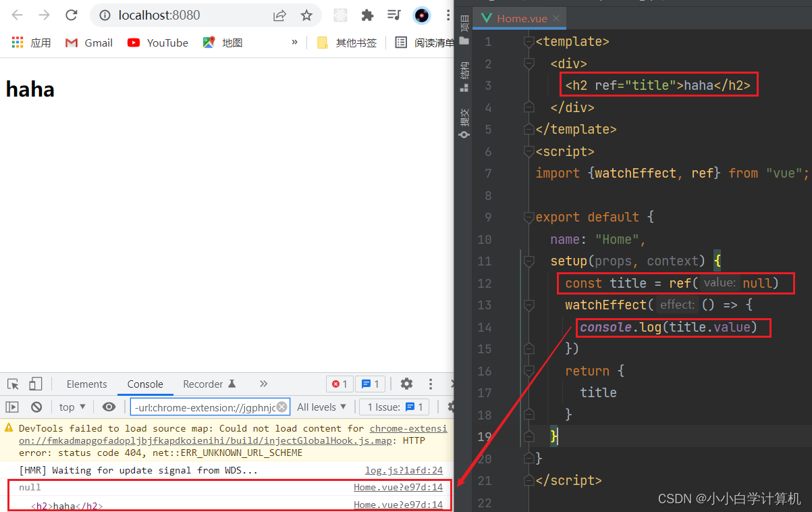This screenshot has width=812, height=512.
Task: Open the All levels log dropdown
Action: 321,407
